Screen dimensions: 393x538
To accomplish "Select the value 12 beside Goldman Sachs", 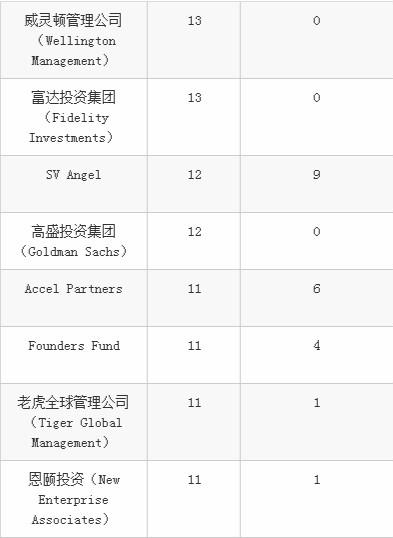I will pos(194,232).
